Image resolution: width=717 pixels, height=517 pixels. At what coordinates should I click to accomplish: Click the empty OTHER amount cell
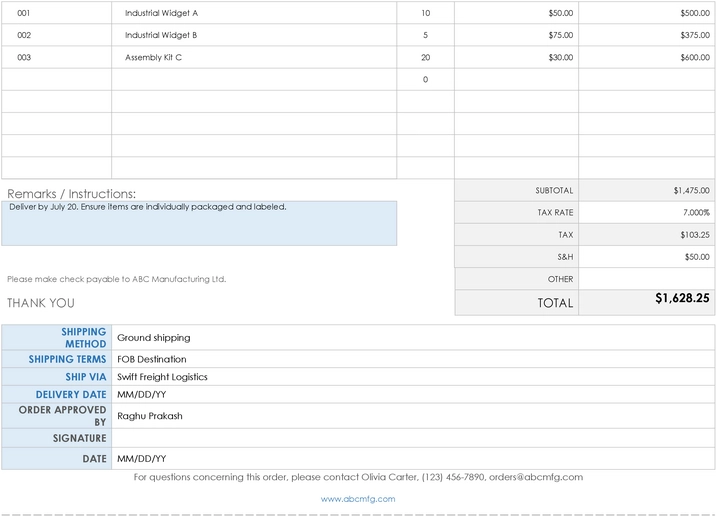point(646,279)
